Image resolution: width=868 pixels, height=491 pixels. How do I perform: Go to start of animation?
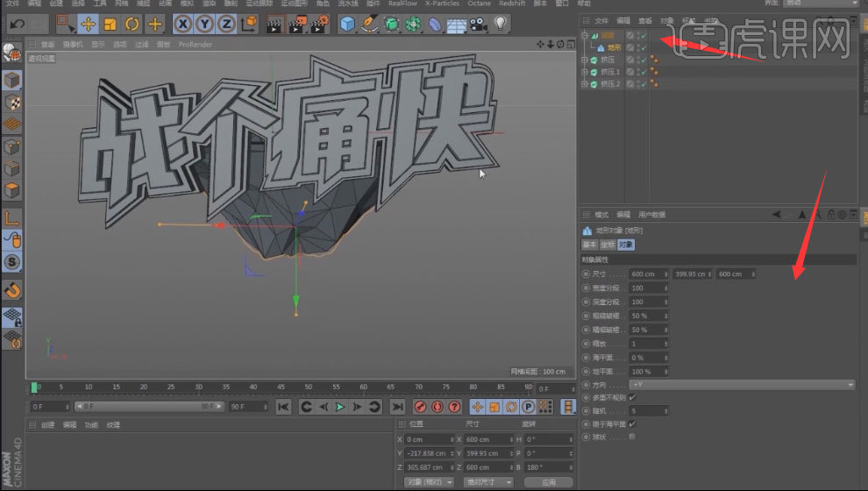coord(283,407)
